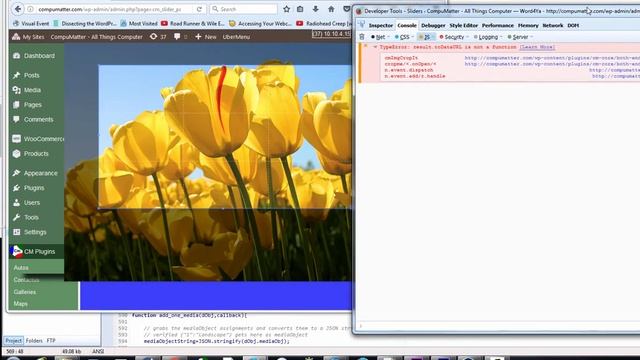This screenshot has height=360, width=640.
Task: Switch to the Memory tab
Action: [528, 25]
